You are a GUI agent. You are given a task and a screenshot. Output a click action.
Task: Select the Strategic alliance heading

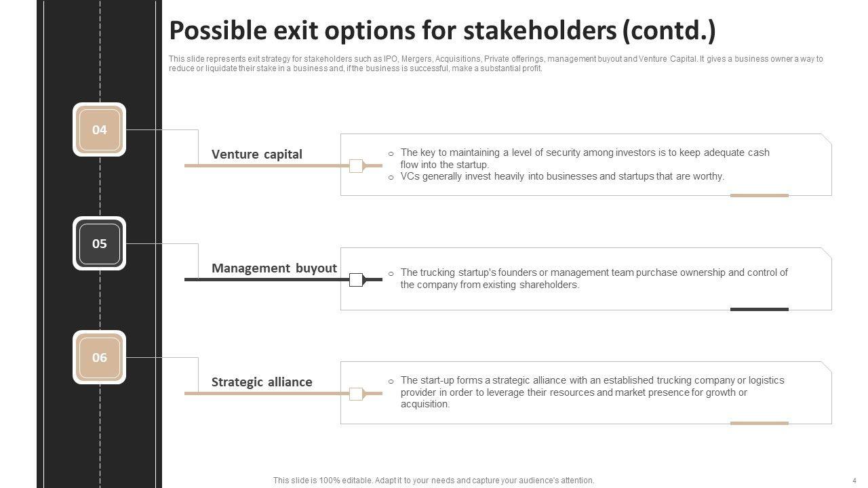pyautogui.click(x=262, y=382)
